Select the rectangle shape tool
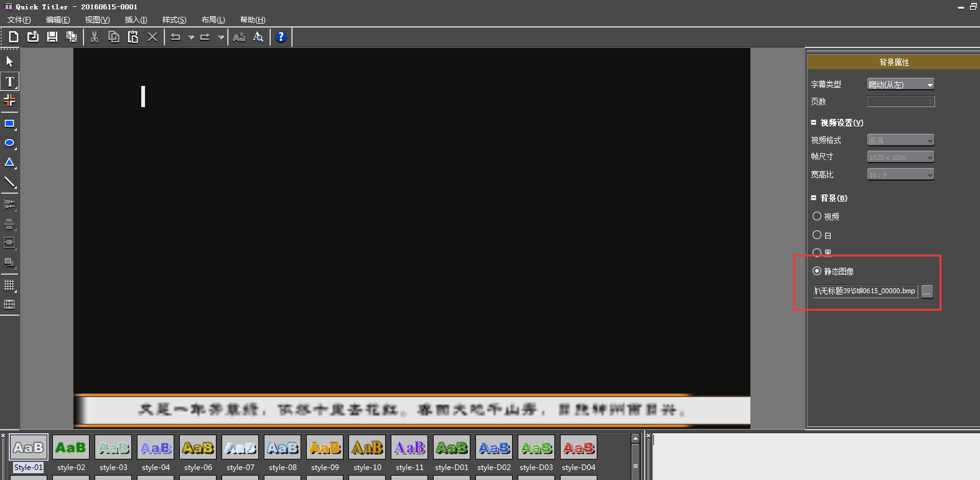Viewport: 980px width, 480px height. pyautogui.click(x=9, y=124)
